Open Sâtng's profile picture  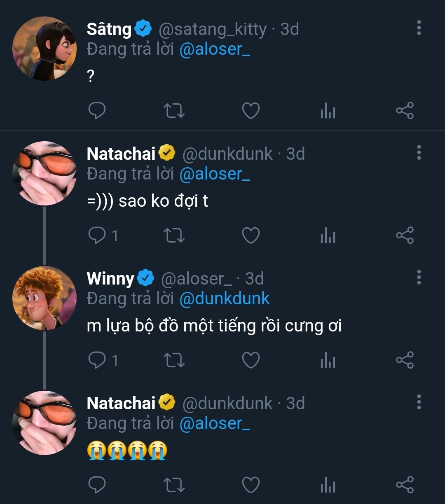click(44, 49)
